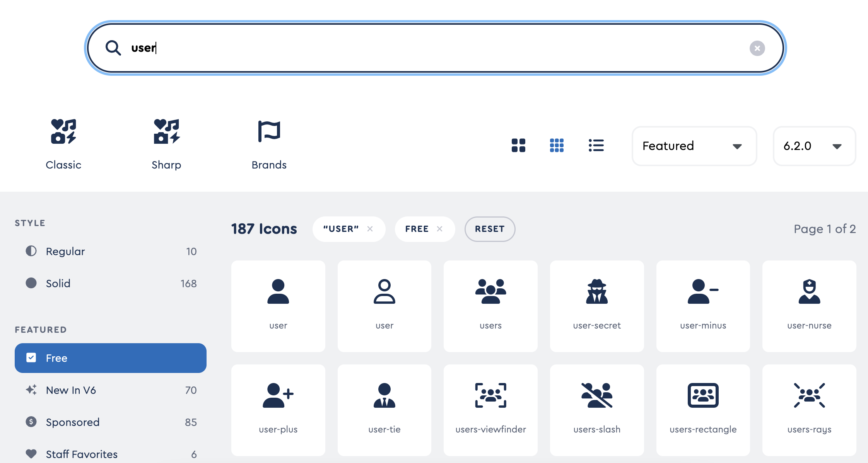Viewport: 868px width, 463px height.
Task: Open the 6.2.0 version dropdown
Action: coord(814,146)
